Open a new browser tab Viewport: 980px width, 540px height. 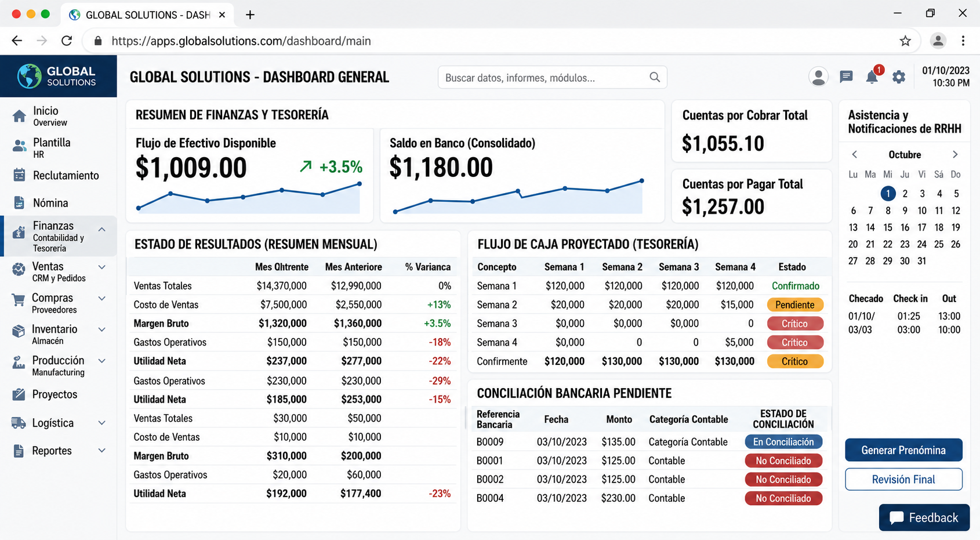tap(250, 15)
